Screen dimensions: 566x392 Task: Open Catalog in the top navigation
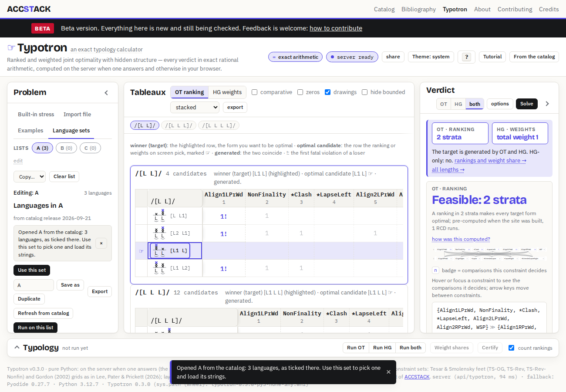pyautogui.click(x=384, y=9)
